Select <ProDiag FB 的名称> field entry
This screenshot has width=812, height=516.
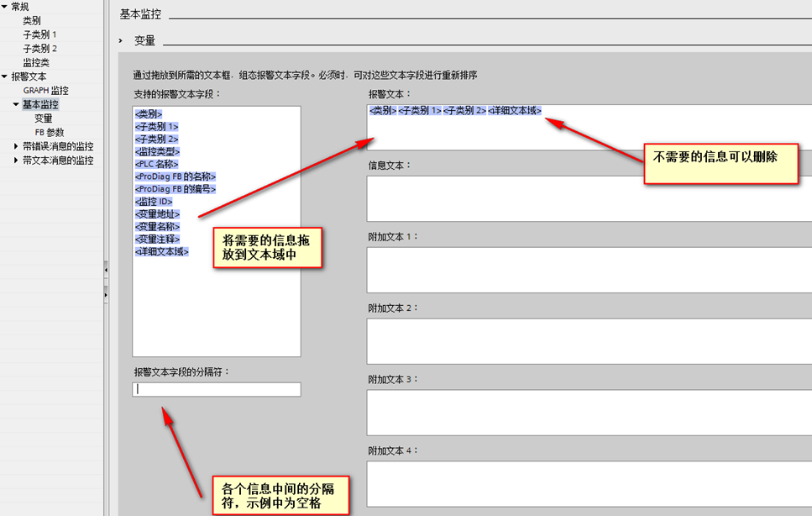coord(175,176)
